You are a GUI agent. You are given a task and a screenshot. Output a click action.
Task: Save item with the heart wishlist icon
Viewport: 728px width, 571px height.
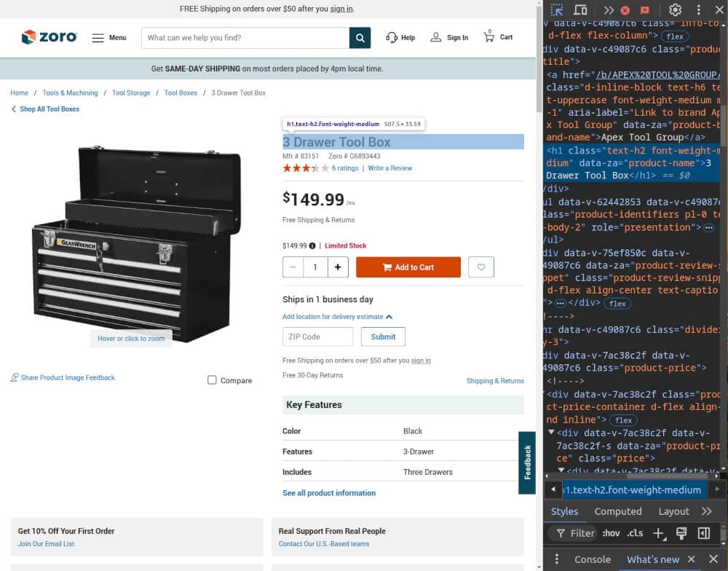[480, 267]
